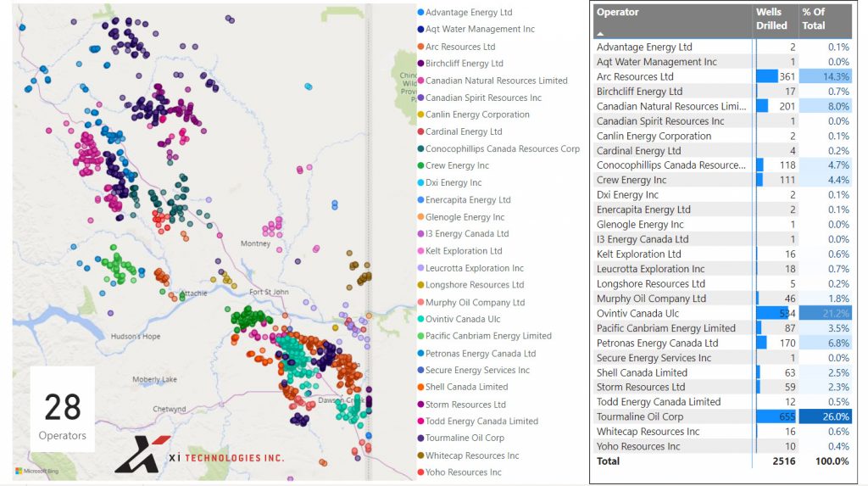Click the Hudson's Hope map label

pyautogui.click(x=136, y=337)
